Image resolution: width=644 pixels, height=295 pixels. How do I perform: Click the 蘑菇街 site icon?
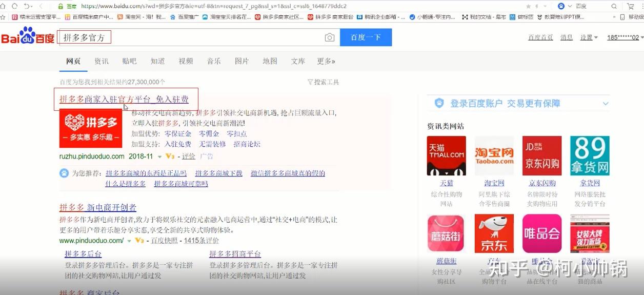[x=446, y=234]
